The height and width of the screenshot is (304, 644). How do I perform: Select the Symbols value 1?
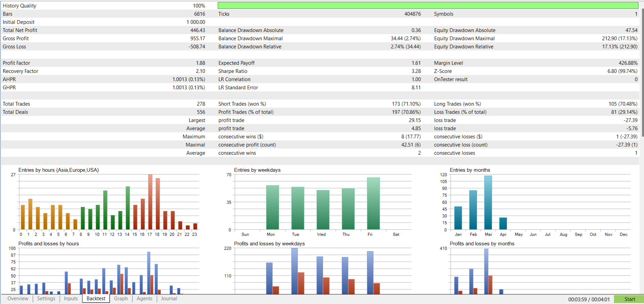tap(636, 14)
